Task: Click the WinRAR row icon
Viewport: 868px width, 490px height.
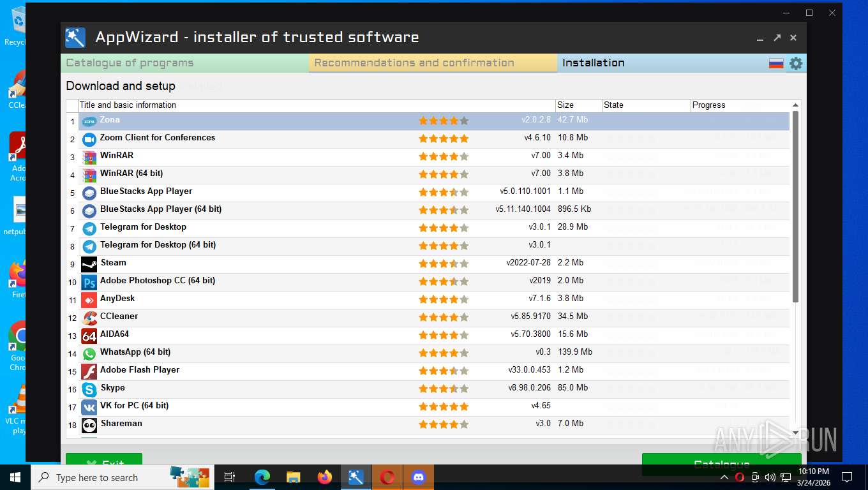Action: [89, 157]
